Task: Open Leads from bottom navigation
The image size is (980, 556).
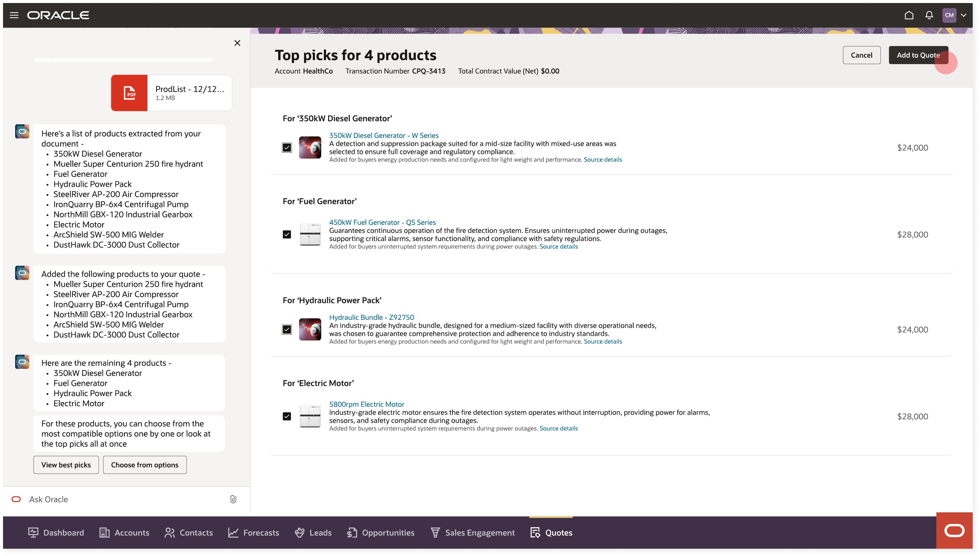Action: 313,532
